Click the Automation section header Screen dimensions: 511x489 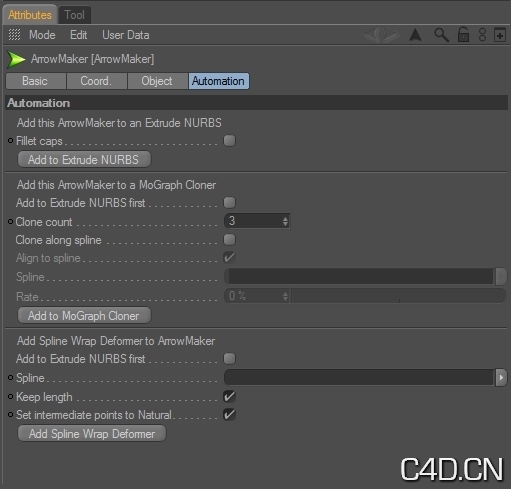tap(257, 103)
